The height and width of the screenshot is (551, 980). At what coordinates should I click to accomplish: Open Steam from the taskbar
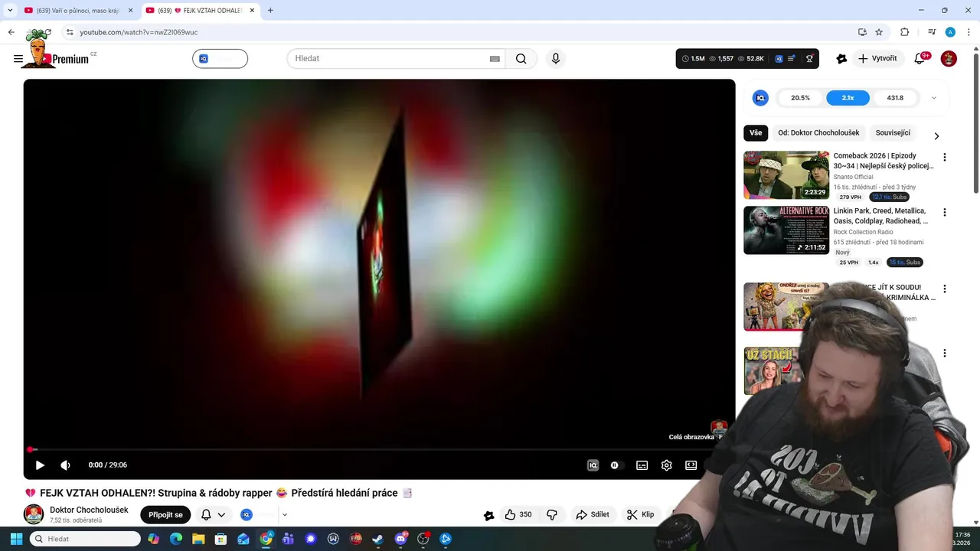point(377,539)
